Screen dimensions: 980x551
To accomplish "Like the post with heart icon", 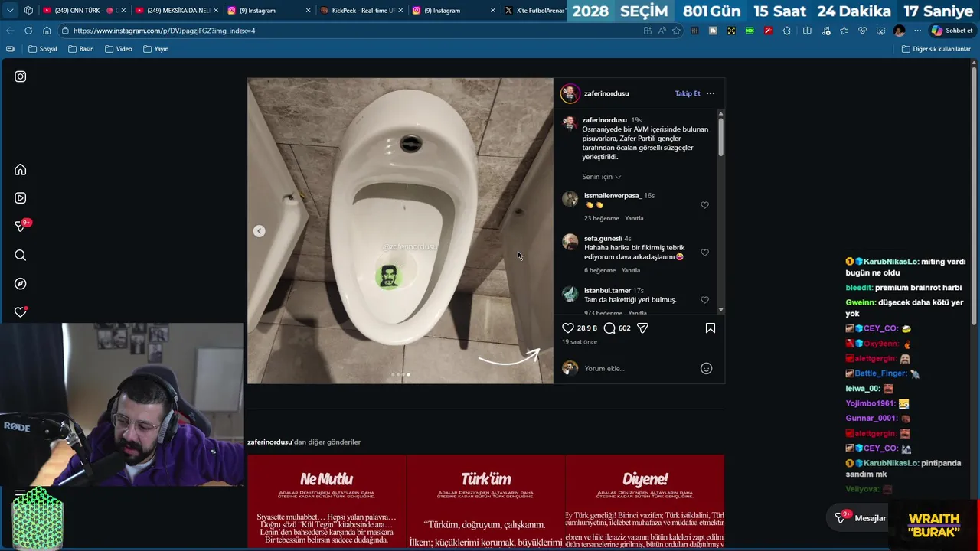I will click(x=568, y=328).
